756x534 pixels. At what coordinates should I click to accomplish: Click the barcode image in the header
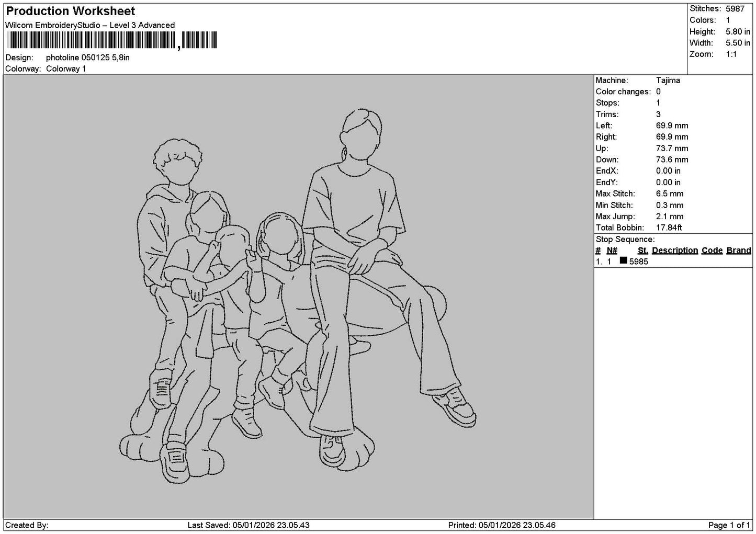click(112, 40)
